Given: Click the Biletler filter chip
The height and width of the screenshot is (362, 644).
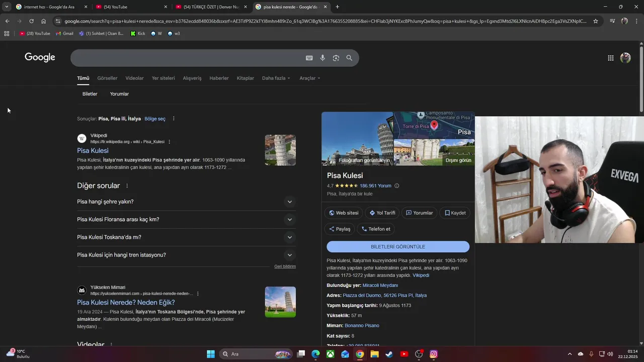Looking at the screenshot, I should tap(90, 94).
